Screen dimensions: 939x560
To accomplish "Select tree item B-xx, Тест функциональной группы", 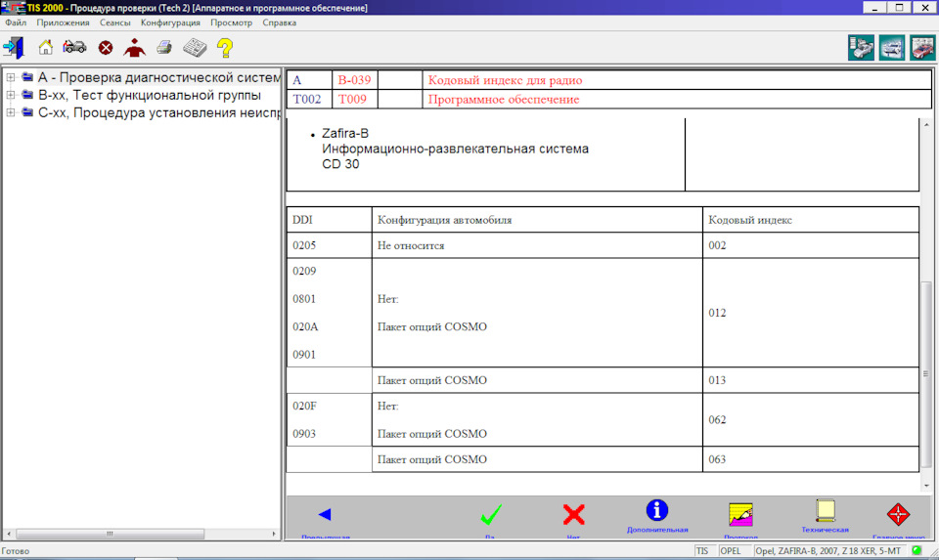I will [150, 95].
